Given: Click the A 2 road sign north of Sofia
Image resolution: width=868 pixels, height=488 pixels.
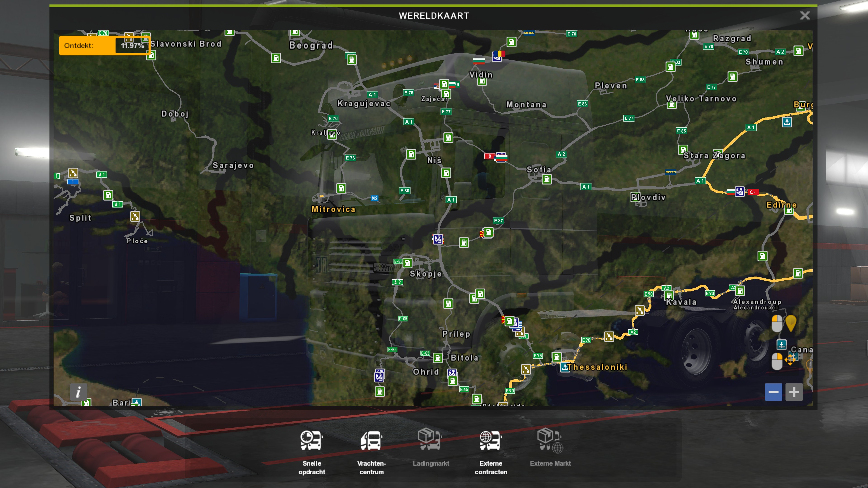Looking at the screenshot, I should tap(561, 154).
